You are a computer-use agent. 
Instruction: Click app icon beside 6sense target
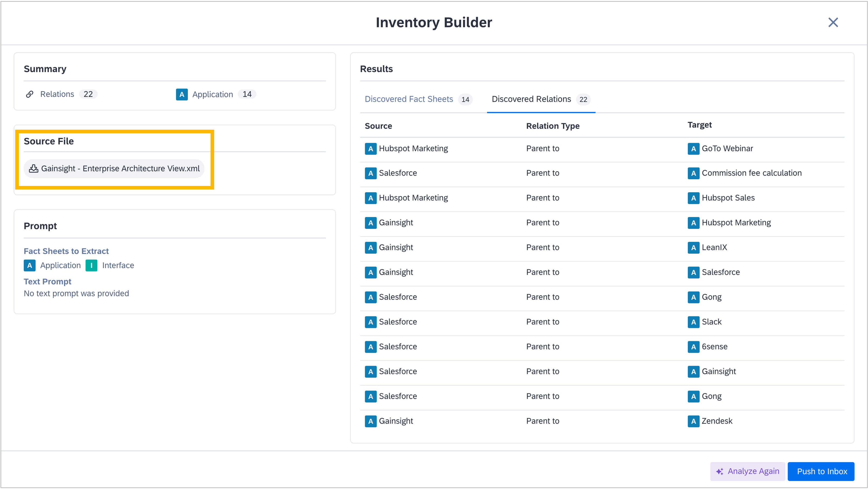694,347
